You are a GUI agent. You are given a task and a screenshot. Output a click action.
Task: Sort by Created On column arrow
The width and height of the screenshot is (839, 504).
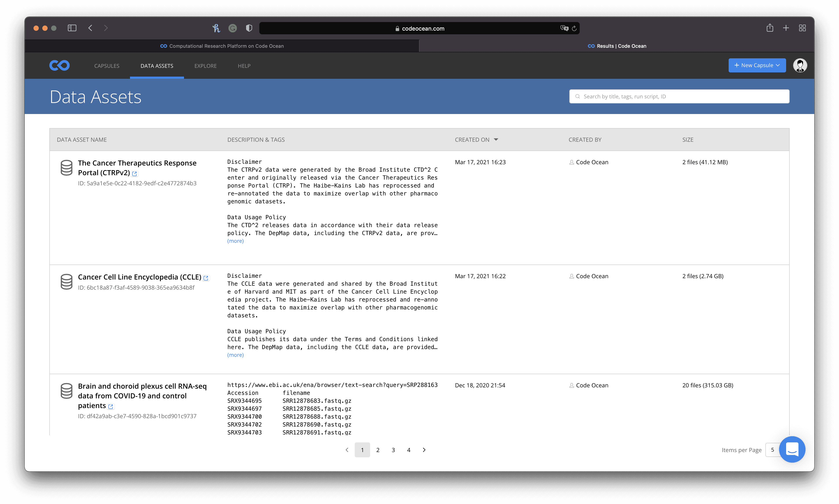(x=496, y=140)
